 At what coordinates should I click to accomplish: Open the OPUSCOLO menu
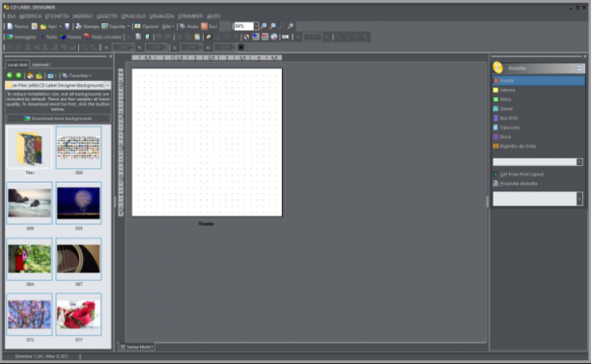(133, 16)
